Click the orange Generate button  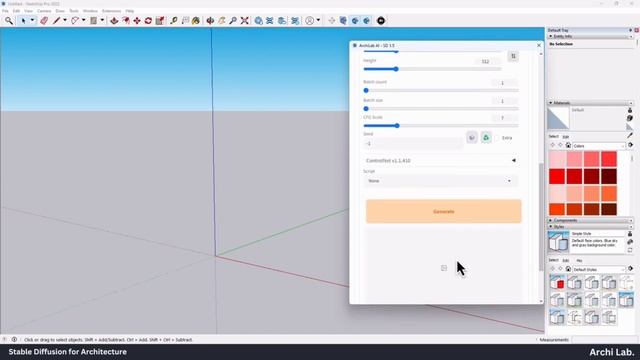click(x=444, y=211)
